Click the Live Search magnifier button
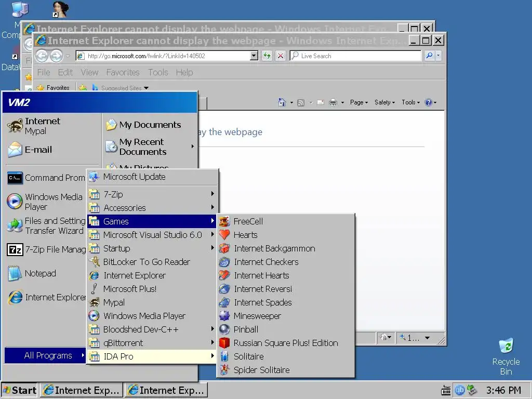 click(429, 56)
